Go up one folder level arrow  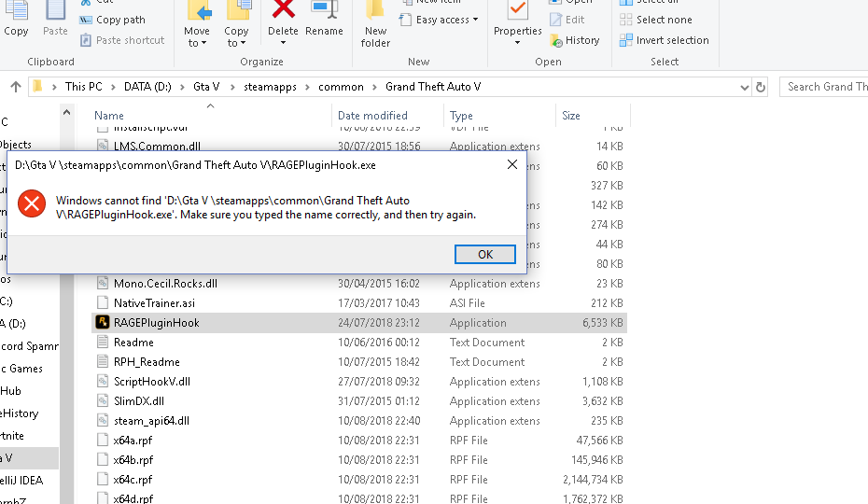click(16, 87)
